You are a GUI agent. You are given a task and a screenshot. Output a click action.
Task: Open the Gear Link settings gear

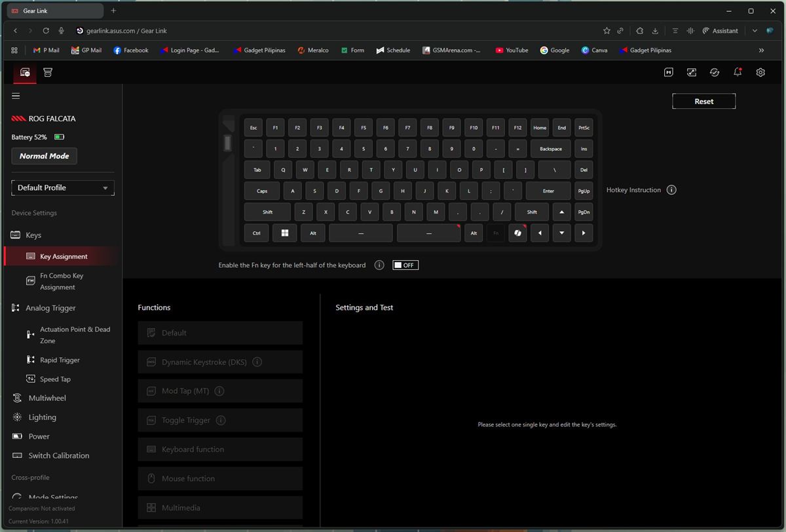pyautogui.click(x=760, y=73)
